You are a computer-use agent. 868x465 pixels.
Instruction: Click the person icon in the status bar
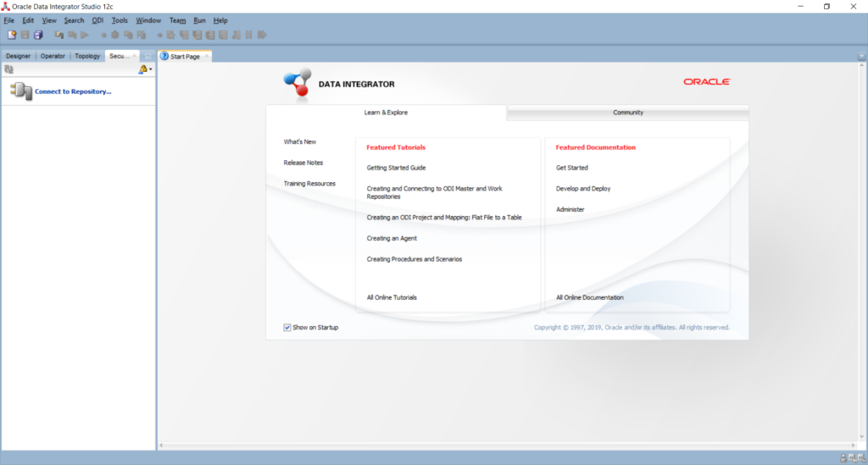(843, 458)
